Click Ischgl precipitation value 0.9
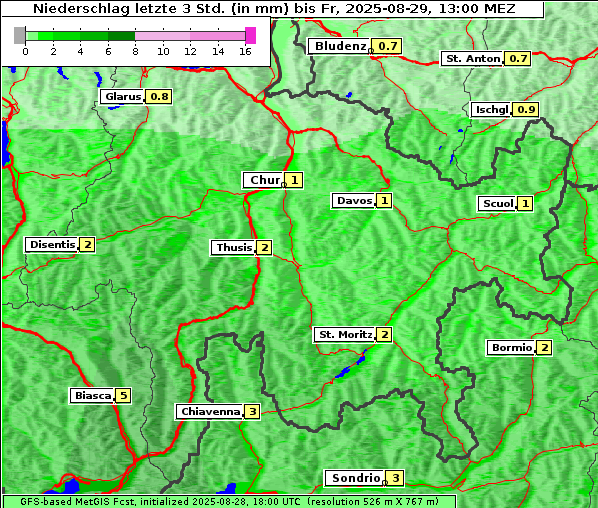This screenshot has height=508, width=598. 526,110
